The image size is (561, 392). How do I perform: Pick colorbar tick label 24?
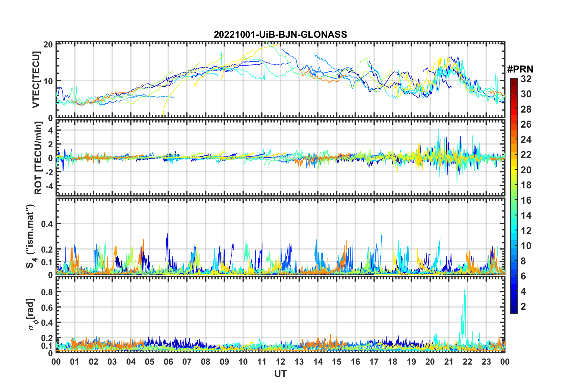point(526,140)
